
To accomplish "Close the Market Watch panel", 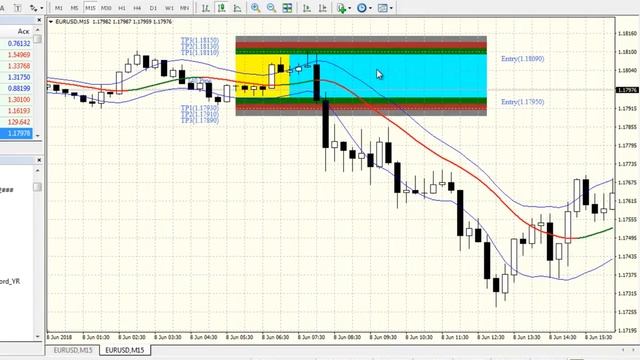I will (39, 20).
